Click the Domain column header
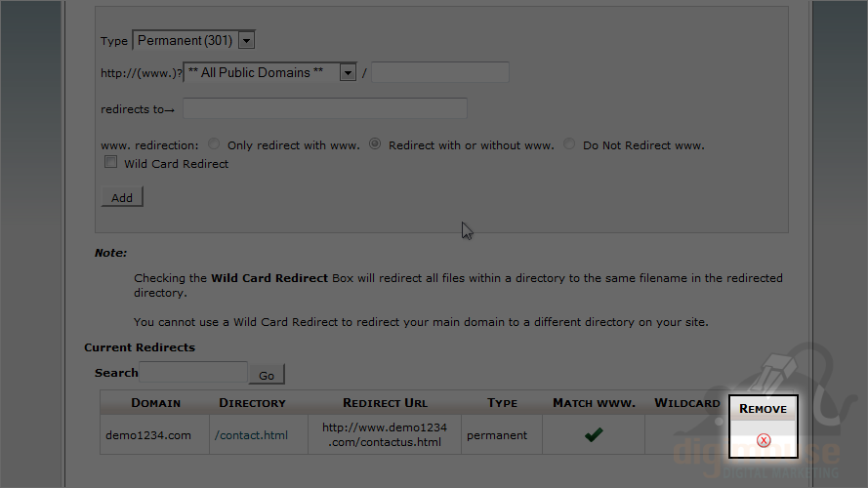Image resolution: width=868 pixels, height=488 pixels. [x=155, y=403]
